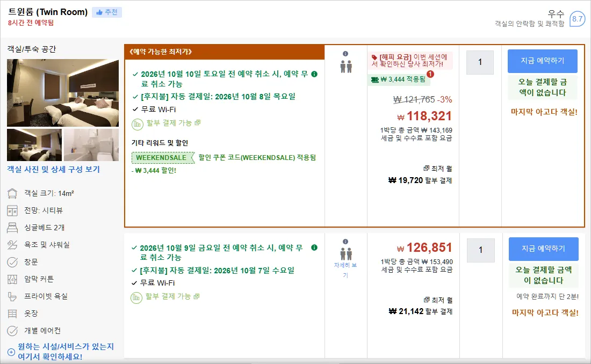Click the WEEKENDSALE coupon tag
Screen dimensions: 591x364
click(x=163, y=157)
